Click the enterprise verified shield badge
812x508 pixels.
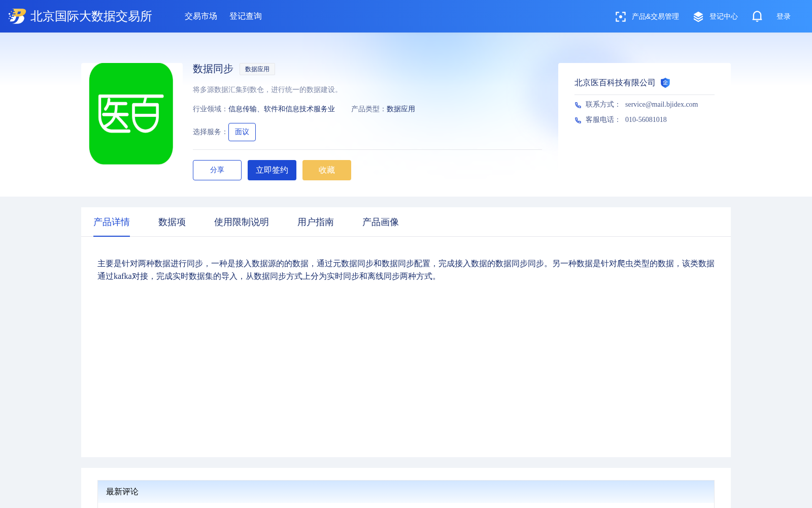pyautogui.click(x=665, y=83)
